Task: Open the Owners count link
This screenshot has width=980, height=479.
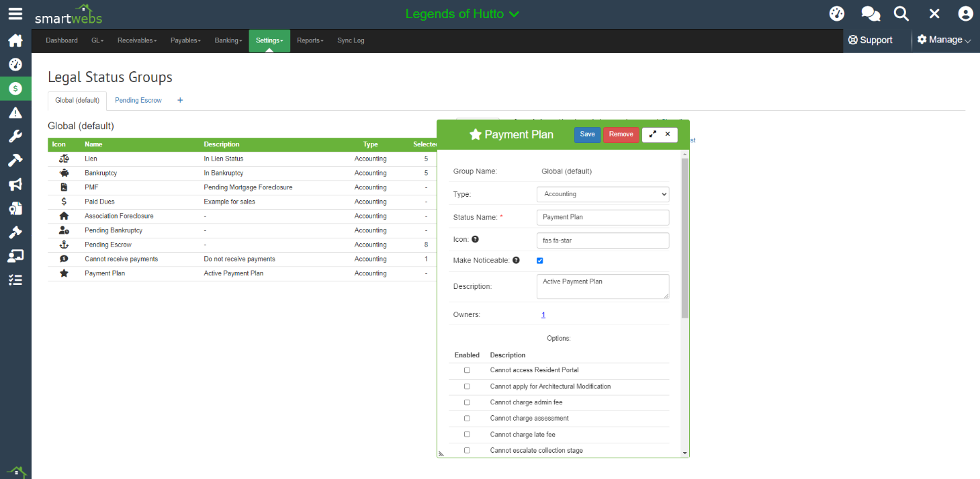Action: tap(543, 314)
